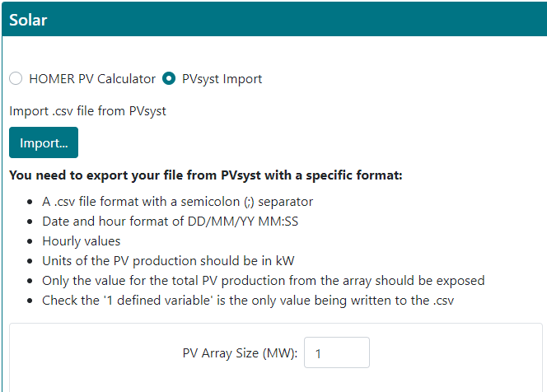Click the bullet dot before 'Hourly values'
Screen dimensions: 547x392
[x=30, y=242]
